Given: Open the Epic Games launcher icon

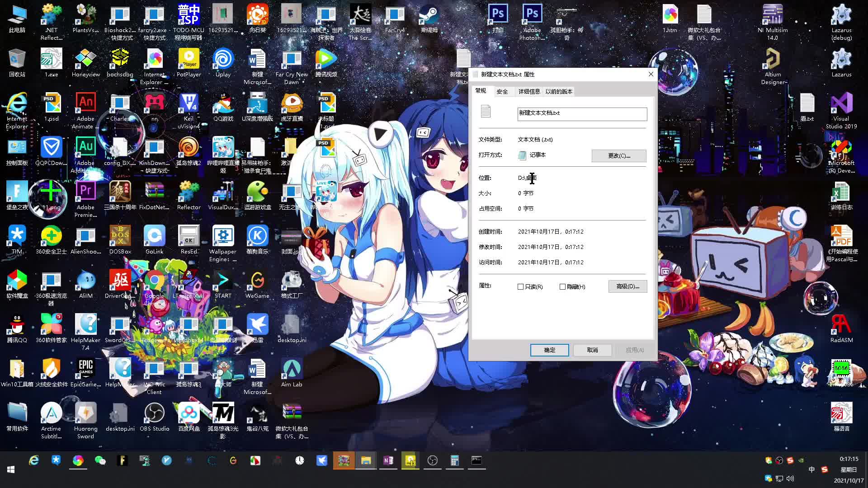Looking at the screenshot, I should 85,373.
